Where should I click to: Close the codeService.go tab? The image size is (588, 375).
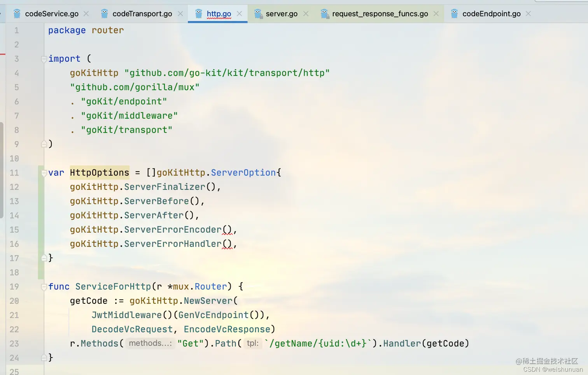(86, 14)
